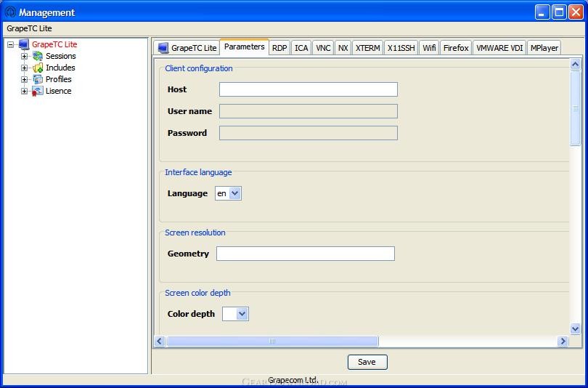This screenshot has height=388, width=588.
Task: Open the GrapeTC Lite menu
Action: [29, 28]
